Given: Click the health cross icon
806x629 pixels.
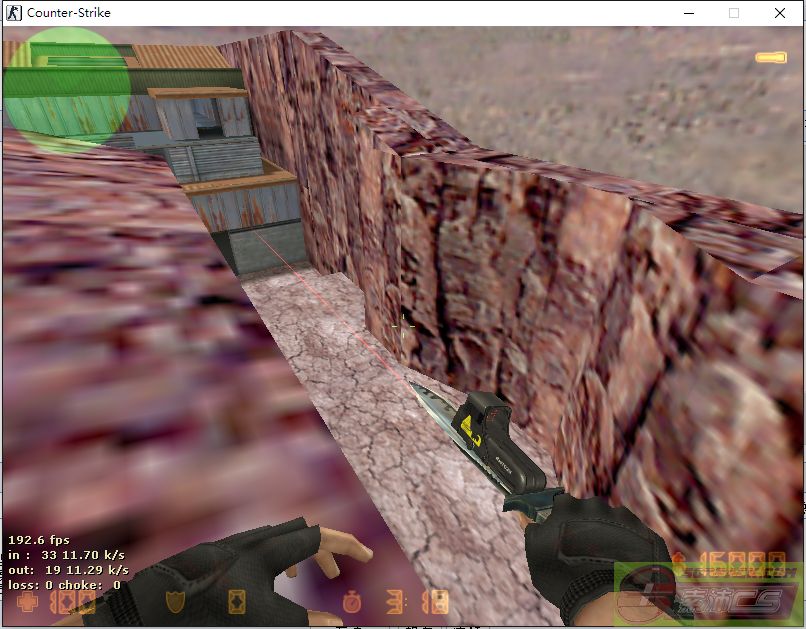Looking at the screenshot, I should coord(27,601).
